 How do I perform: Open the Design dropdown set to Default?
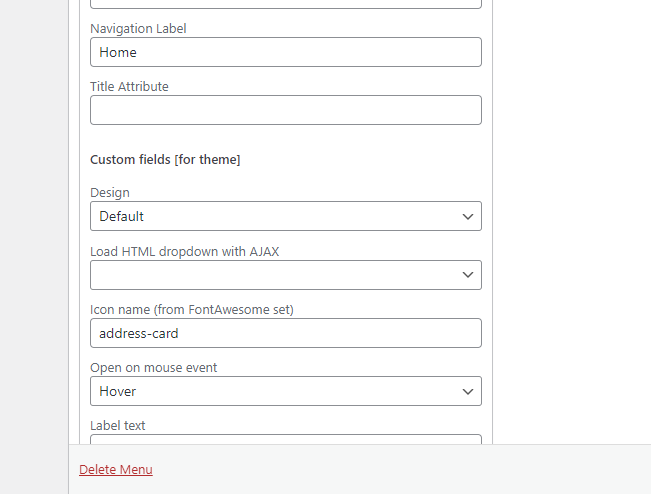coord(285,216)
